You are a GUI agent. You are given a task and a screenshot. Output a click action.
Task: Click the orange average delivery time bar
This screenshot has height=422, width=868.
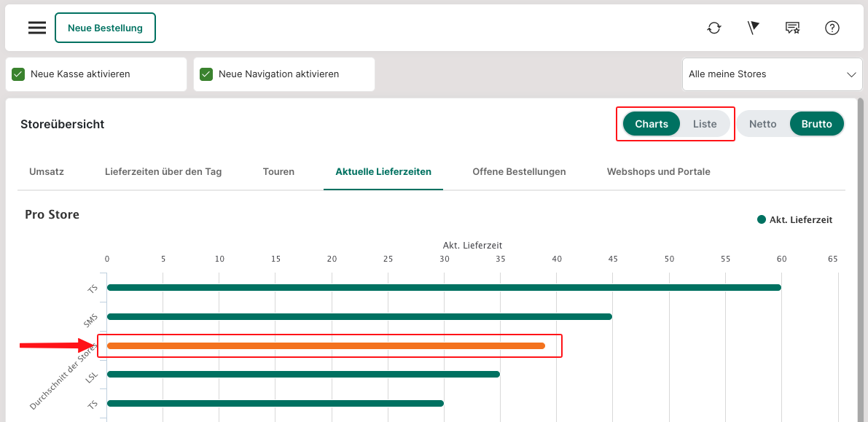[326, 345]
